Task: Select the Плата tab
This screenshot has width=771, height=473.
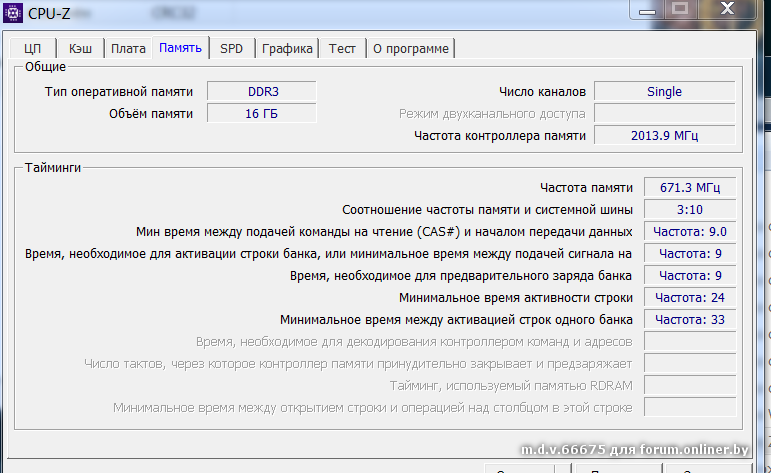Action: point(128,48)
